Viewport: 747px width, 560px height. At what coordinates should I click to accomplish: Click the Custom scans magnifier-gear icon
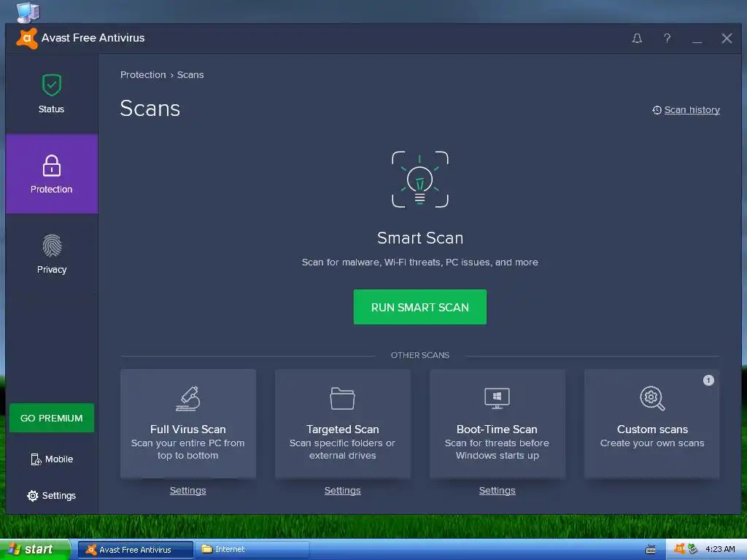click(652, 399)
